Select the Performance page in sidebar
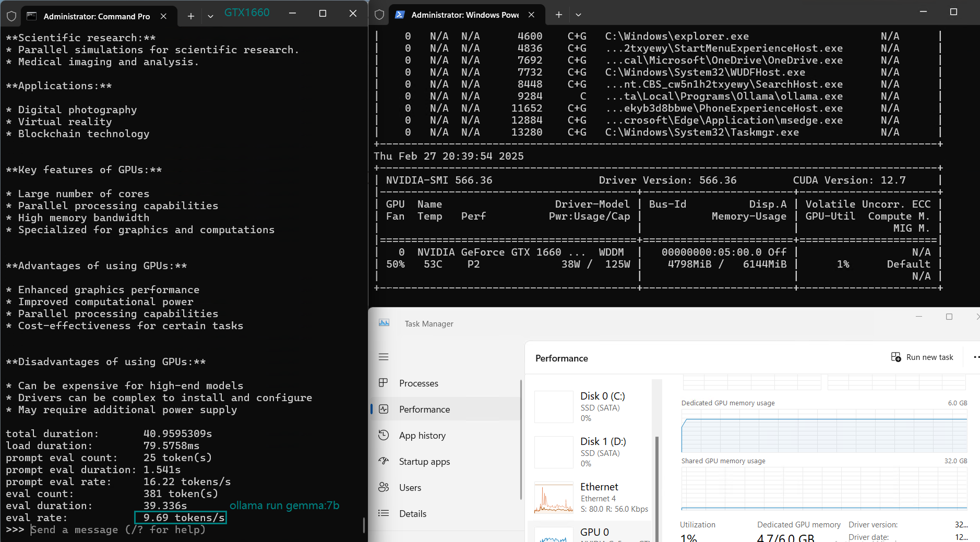 tap(424, 409)
